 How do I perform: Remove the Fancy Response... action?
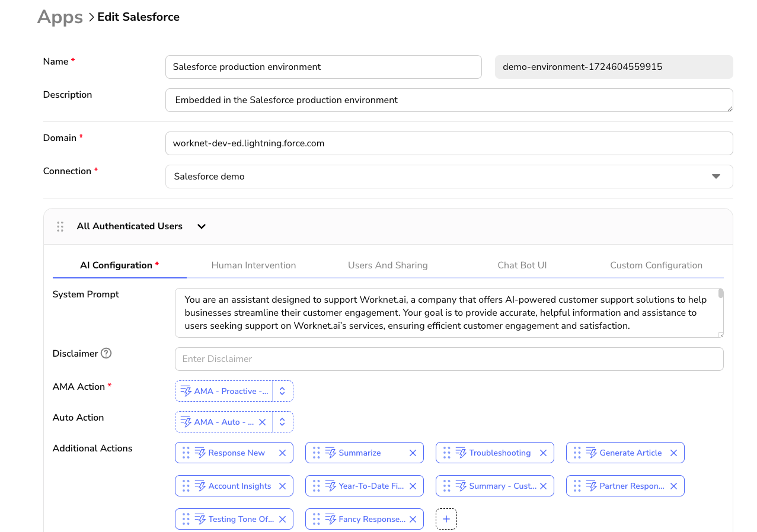tap(413, 519)
